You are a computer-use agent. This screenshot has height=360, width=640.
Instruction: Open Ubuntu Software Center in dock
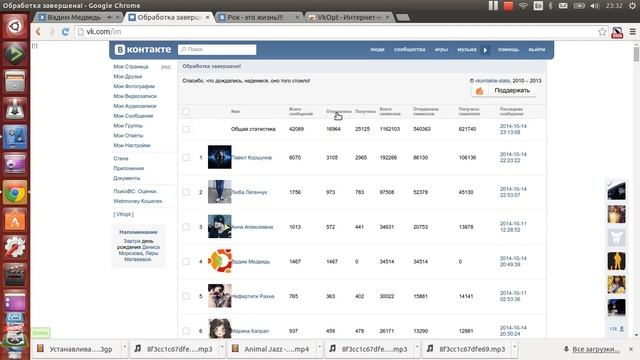15,220
